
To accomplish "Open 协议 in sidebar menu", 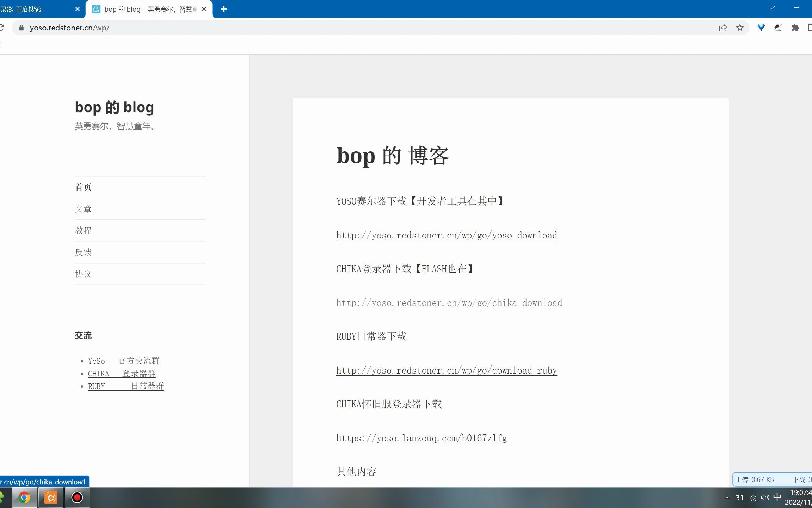I will [x=83, y=274].
